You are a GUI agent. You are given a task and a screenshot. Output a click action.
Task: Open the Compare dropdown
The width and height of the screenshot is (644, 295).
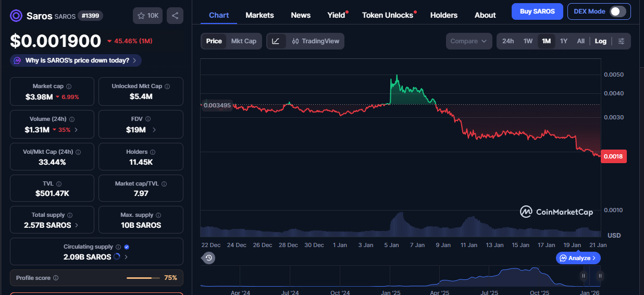click(x=468, y=41)
